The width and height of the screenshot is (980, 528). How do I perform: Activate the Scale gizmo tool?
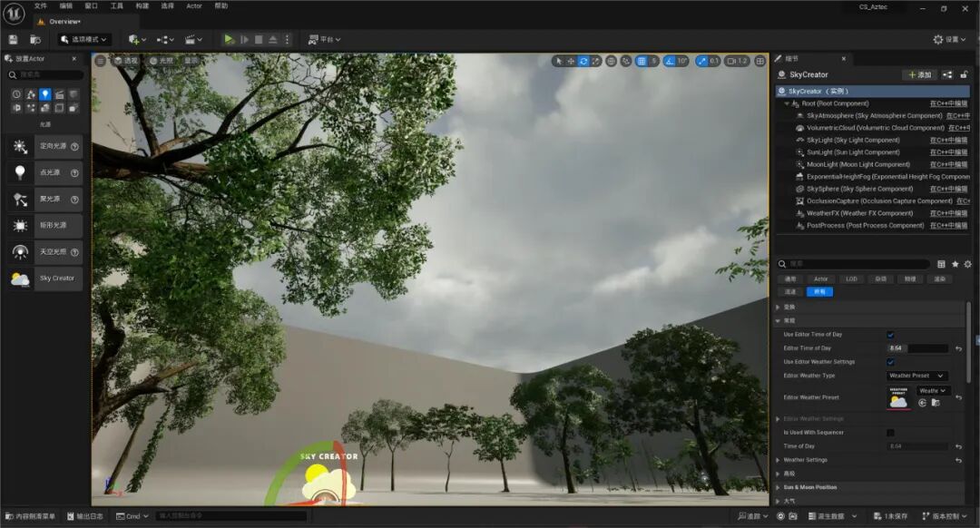[x=595, y=61]
